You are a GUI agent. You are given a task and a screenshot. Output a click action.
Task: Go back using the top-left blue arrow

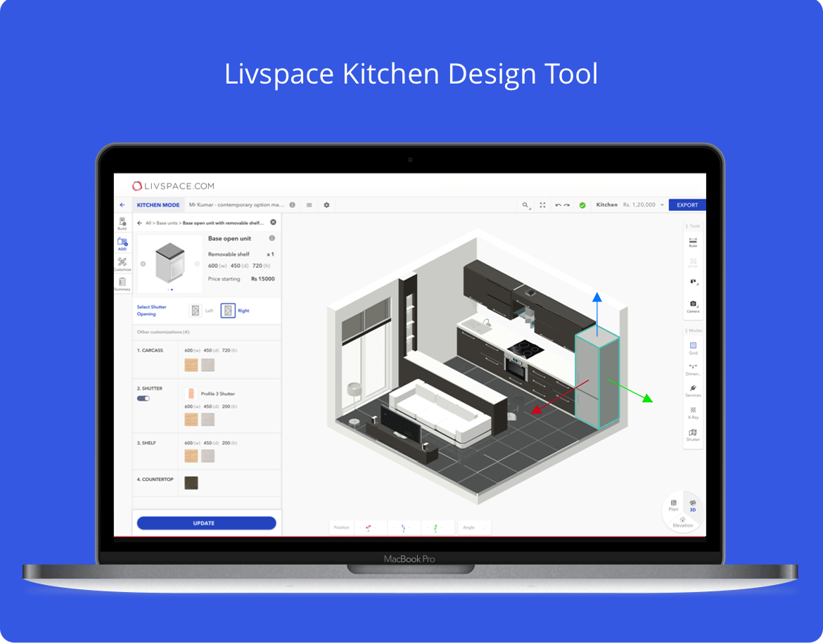pyautogui.click(x=122, y=205)
